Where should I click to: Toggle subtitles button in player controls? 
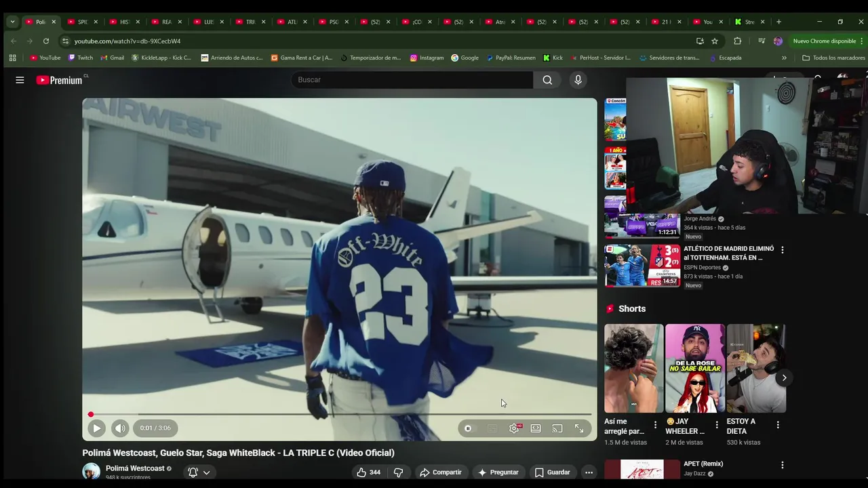click(x=492, y=428)
